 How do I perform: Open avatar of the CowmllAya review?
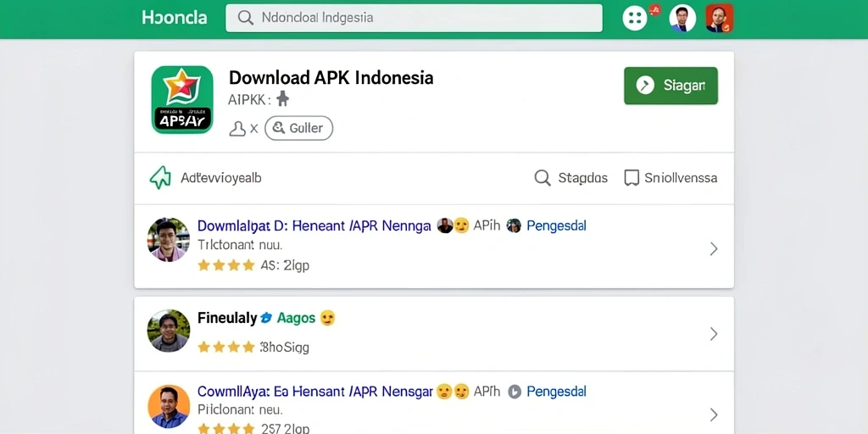(x=169, y=406)
